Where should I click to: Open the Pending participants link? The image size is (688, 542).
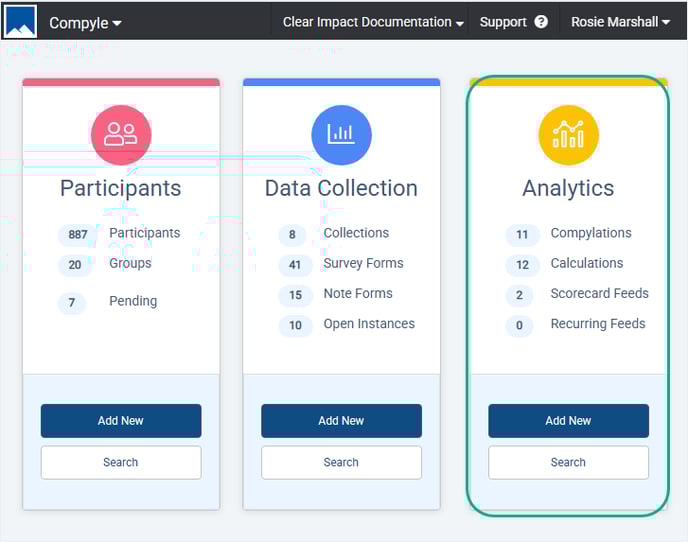point(133,302)
